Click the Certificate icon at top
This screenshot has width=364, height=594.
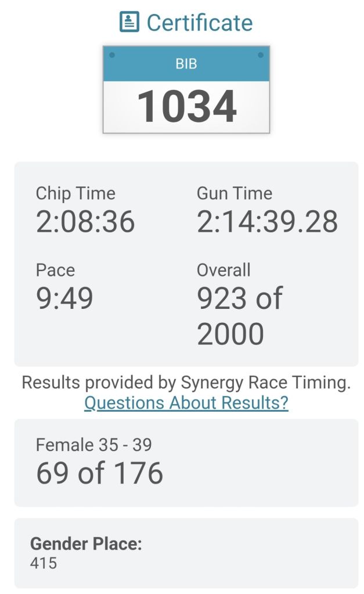[x=128, y=23]
